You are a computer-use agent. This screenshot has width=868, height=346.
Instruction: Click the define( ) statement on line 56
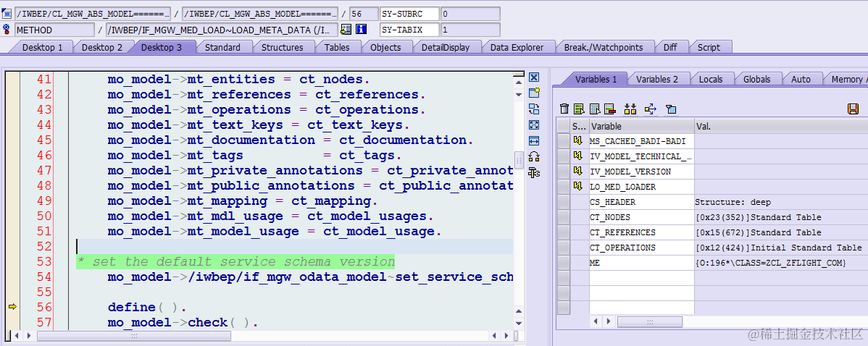point(147,307)
